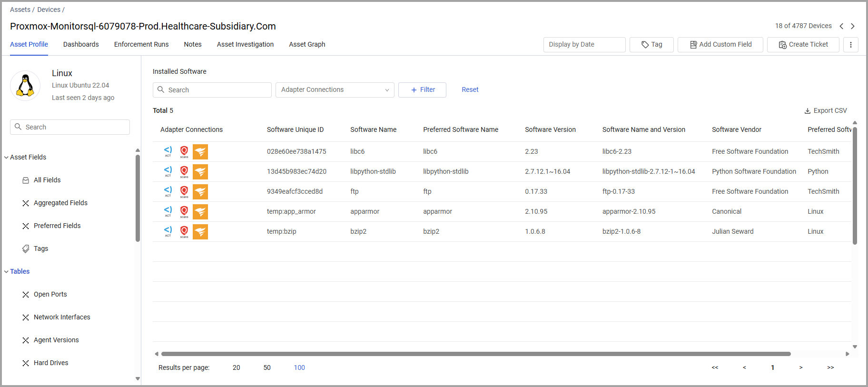Image resolution: width=868 pixels, height=387 pixels.
Task: Switch to the Dashboards tab
Action: click(x=81, y=44)
